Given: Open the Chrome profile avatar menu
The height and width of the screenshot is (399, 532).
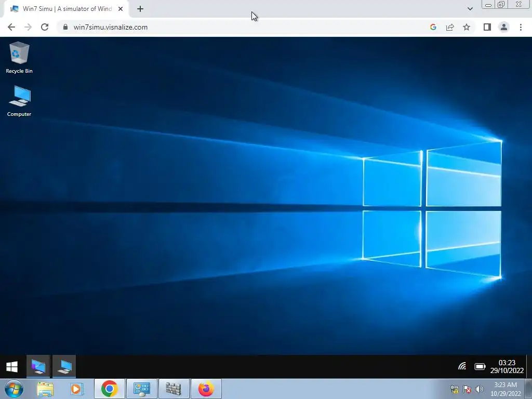Looking at the screenshot, I should (504, 27).
